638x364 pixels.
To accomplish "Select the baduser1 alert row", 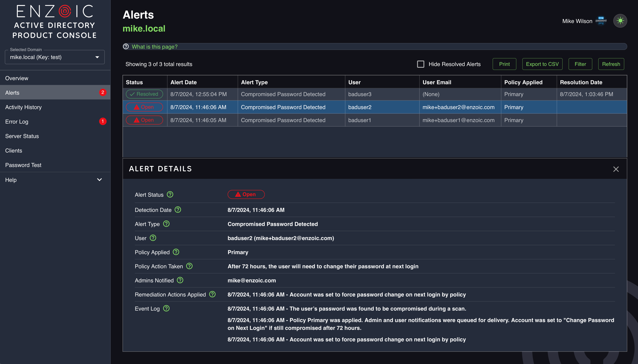I will click(360, 120).
